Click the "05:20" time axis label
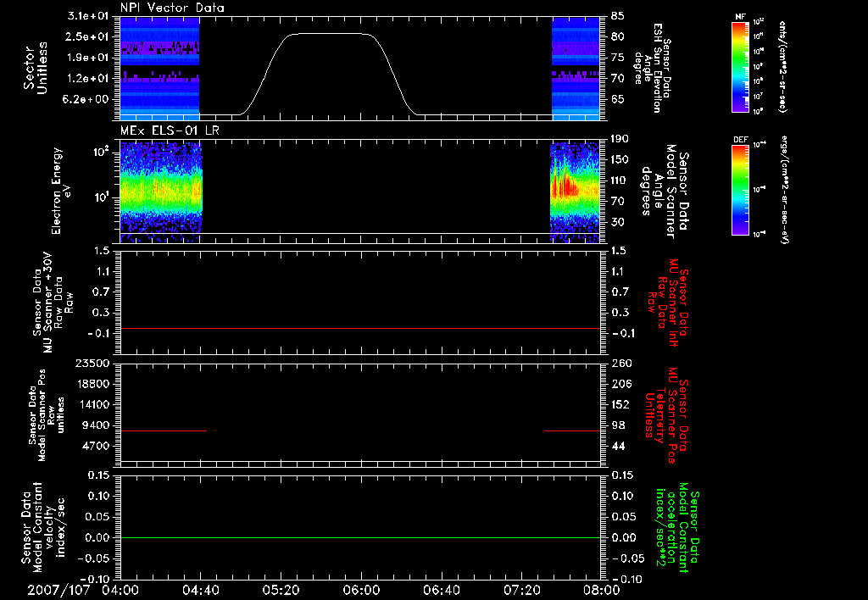 click(281, 590)
